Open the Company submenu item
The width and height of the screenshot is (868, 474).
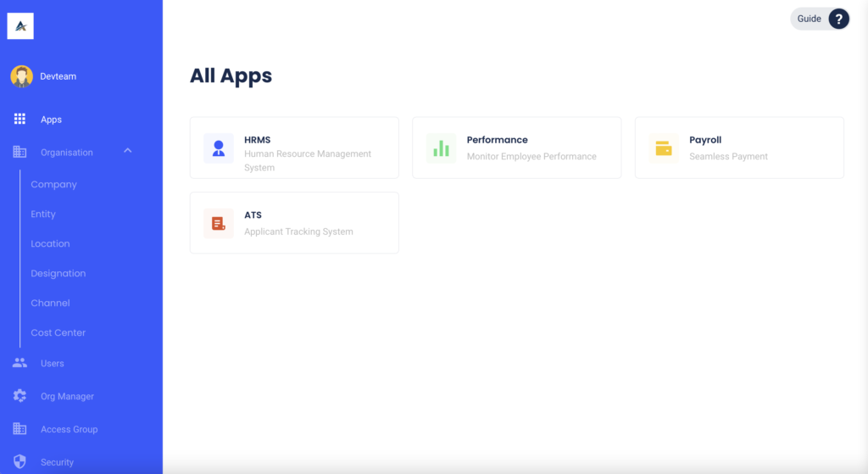point(53,184)
